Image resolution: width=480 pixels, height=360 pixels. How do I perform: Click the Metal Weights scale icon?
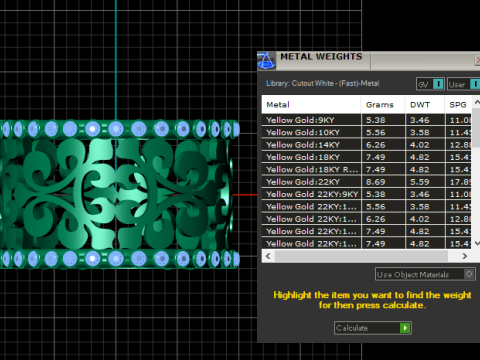pyautogui.click(x=266, y=61)
